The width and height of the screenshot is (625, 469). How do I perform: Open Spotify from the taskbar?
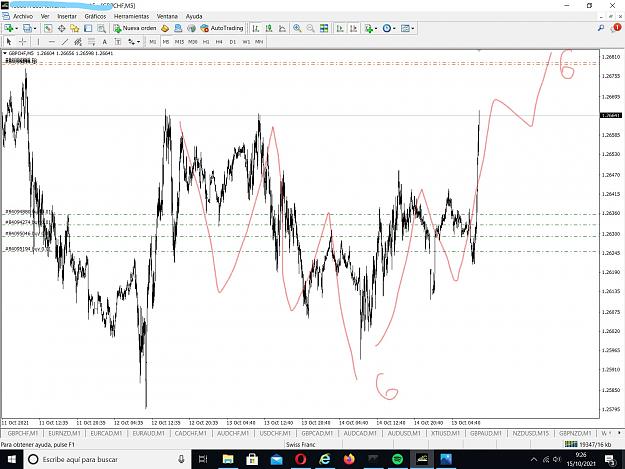click(397, 459)
